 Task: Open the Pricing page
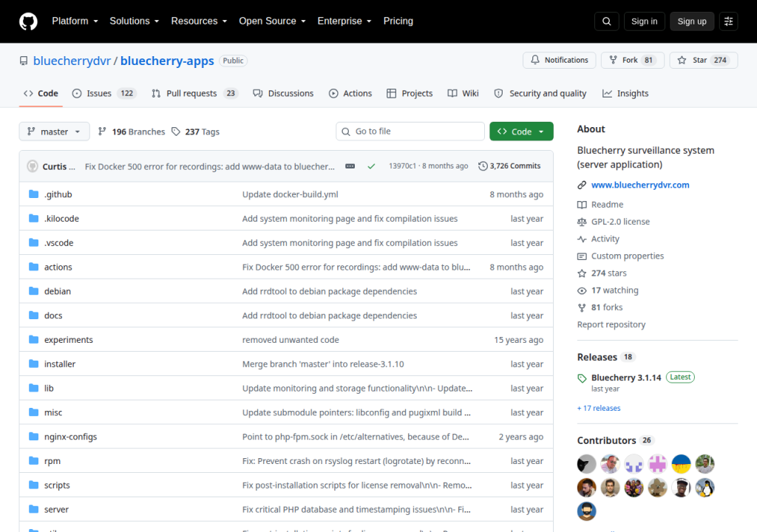click(398, 21)
